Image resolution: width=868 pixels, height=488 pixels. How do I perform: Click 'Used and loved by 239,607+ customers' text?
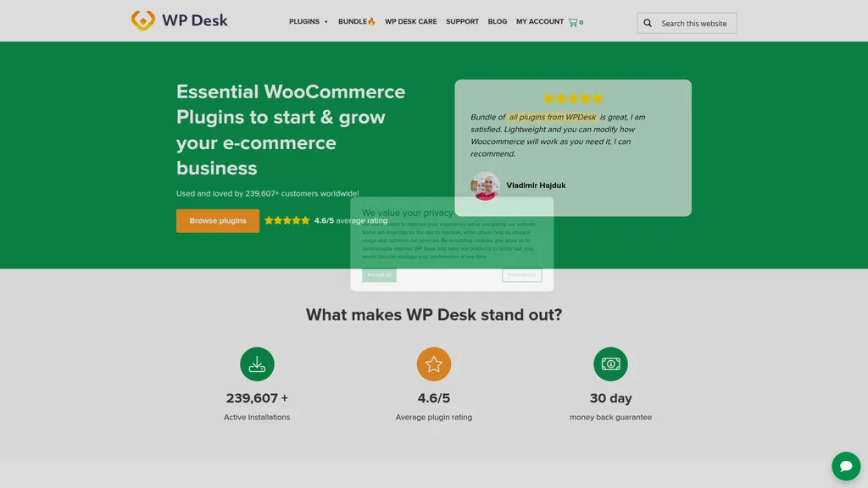click(x=267, y=194)
